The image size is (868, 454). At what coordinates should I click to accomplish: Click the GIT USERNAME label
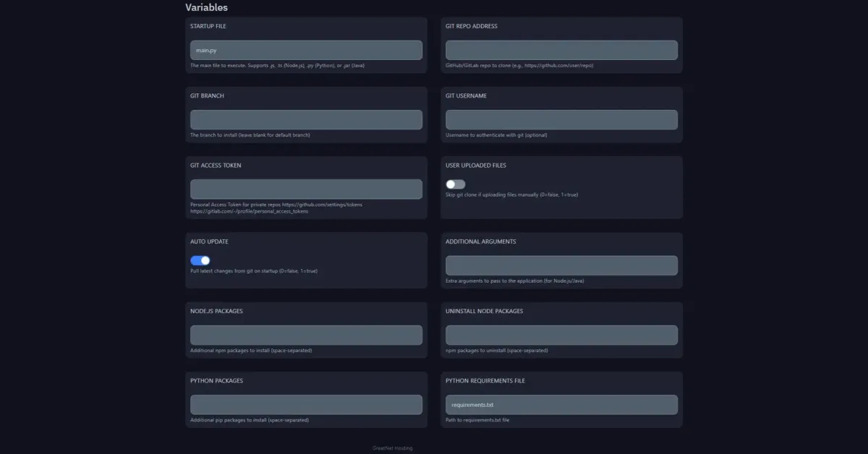click(x=466, y=95)
